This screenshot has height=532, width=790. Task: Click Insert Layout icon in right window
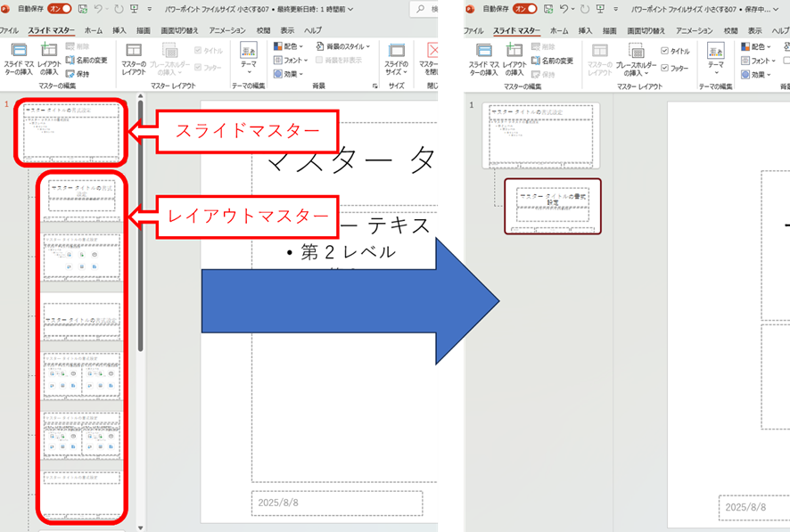[x=514, y=57]
